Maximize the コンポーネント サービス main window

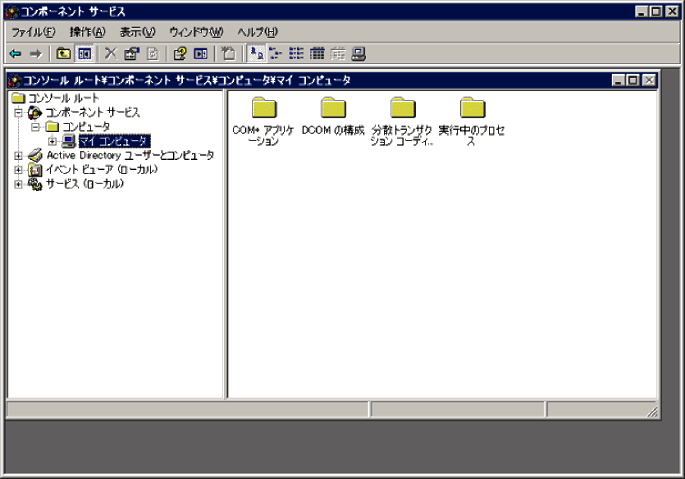pyautogui.click(x=656, y=11)
